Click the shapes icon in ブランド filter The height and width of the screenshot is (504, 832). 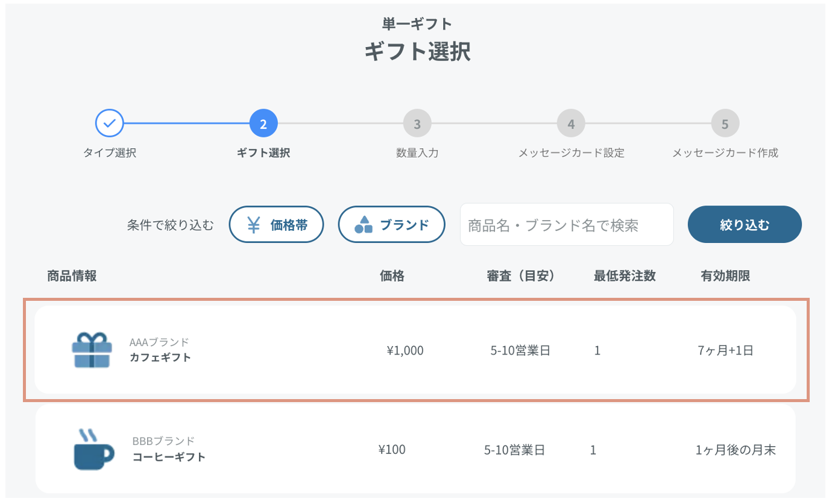[363, 225]
